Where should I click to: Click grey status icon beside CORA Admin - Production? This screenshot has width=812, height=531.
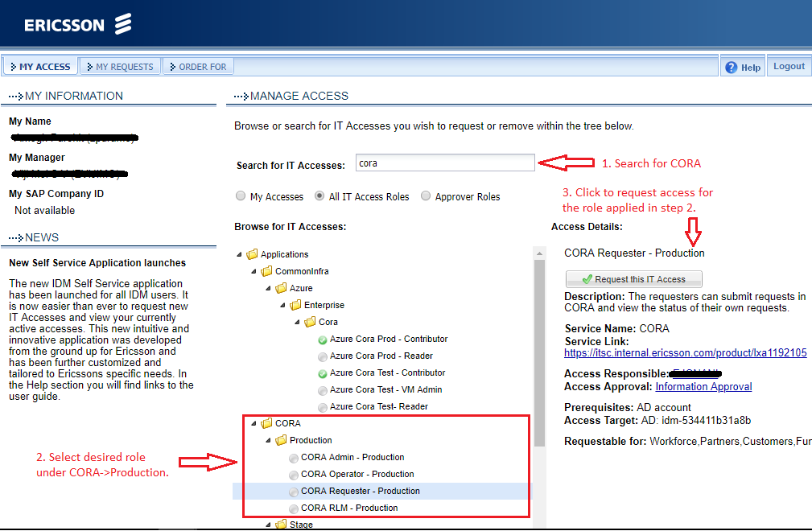tap(293, 458)
